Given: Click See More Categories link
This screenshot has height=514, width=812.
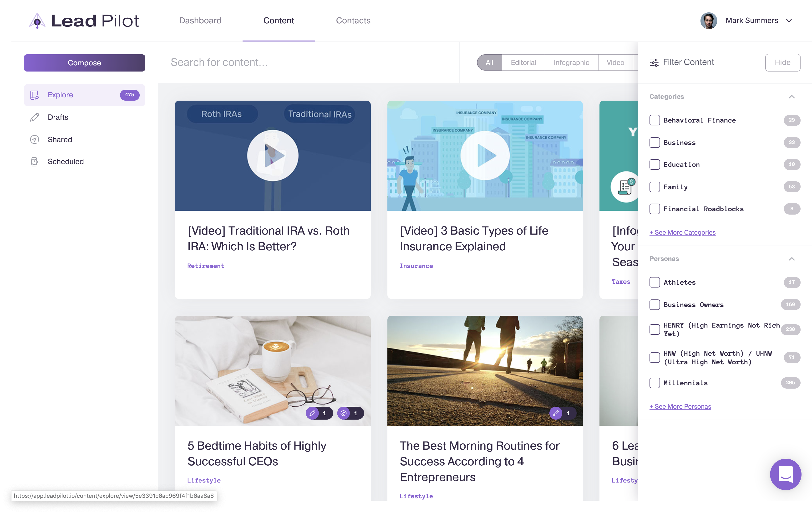Looking at the screenshot, I should [x=682, y=232].
